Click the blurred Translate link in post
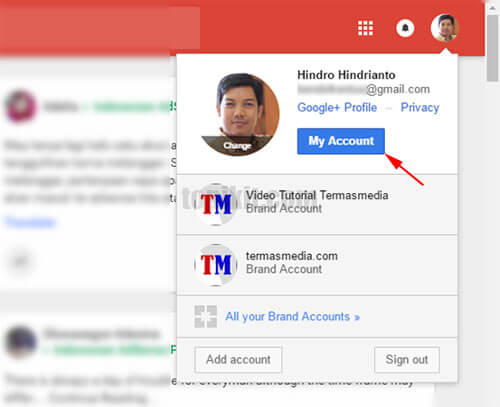This screenshot has height=407, width=500. tap(30, 222)
